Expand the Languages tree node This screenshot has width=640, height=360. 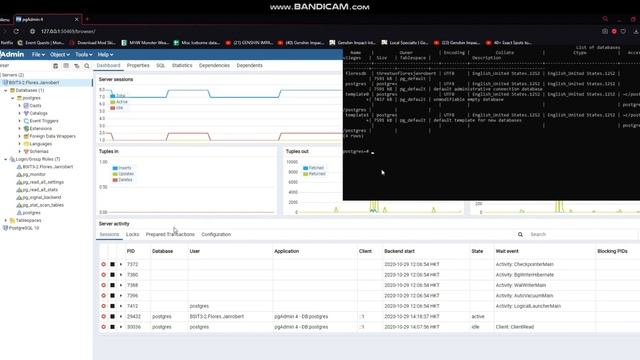point(19,144)
